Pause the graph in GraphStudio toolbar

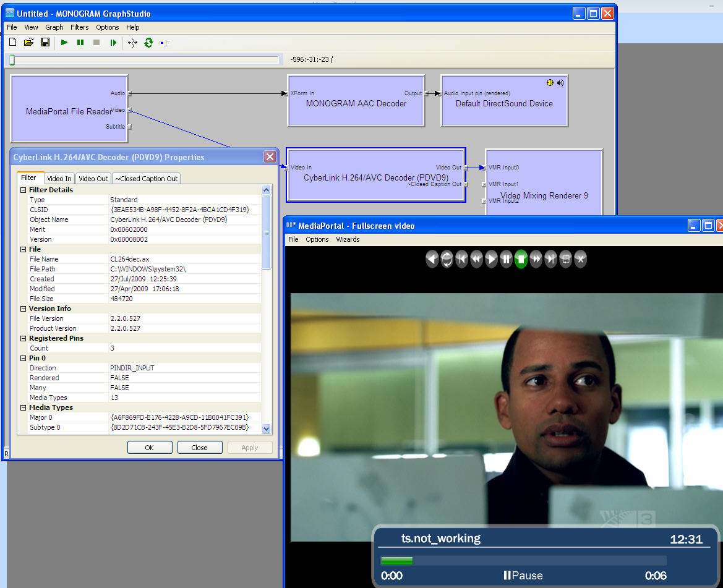(80, 43)
